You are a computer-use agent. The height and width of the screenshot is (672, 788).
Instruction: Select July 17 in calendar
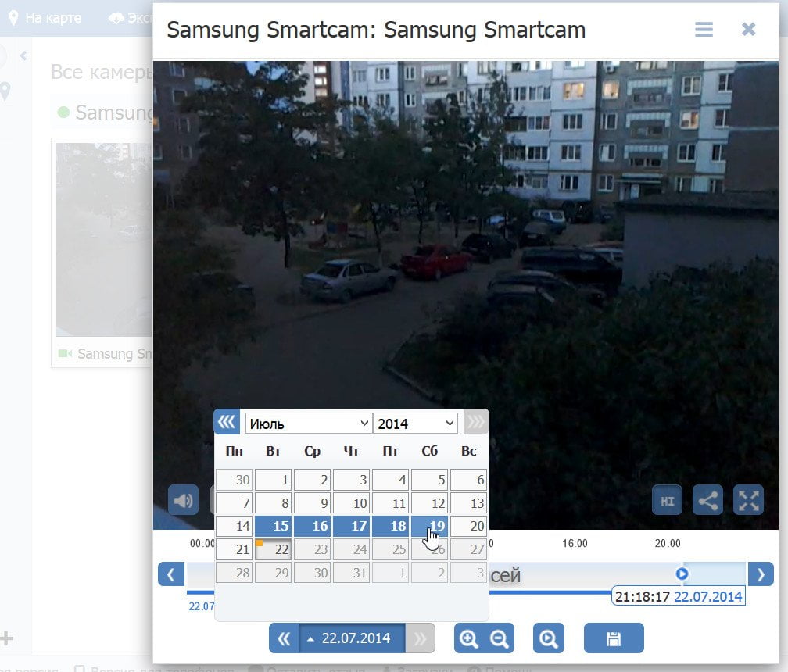[x=351, y=526]
